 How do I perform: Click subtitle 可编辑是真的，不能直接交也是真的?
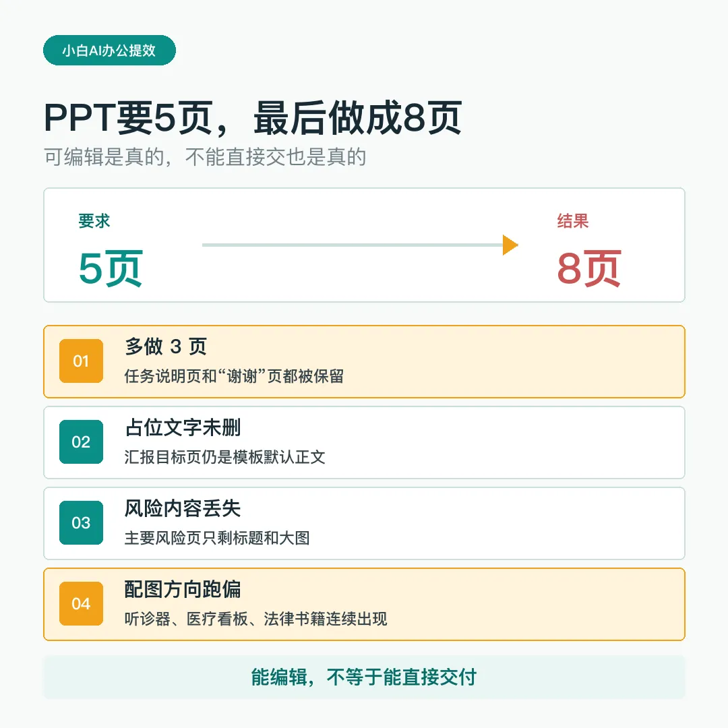pos(205,157)
